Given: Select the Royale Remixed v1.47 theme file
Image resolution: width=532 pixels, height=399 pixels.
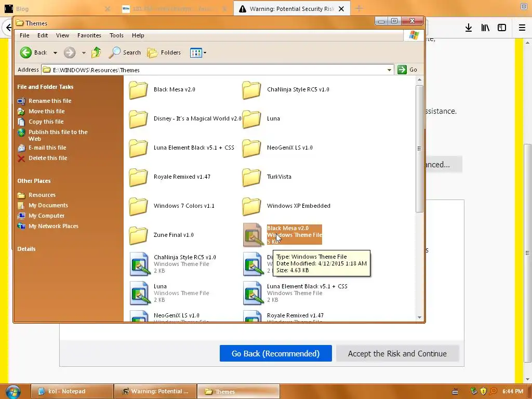Looking at the screenshot, I should tap(283, 317).
